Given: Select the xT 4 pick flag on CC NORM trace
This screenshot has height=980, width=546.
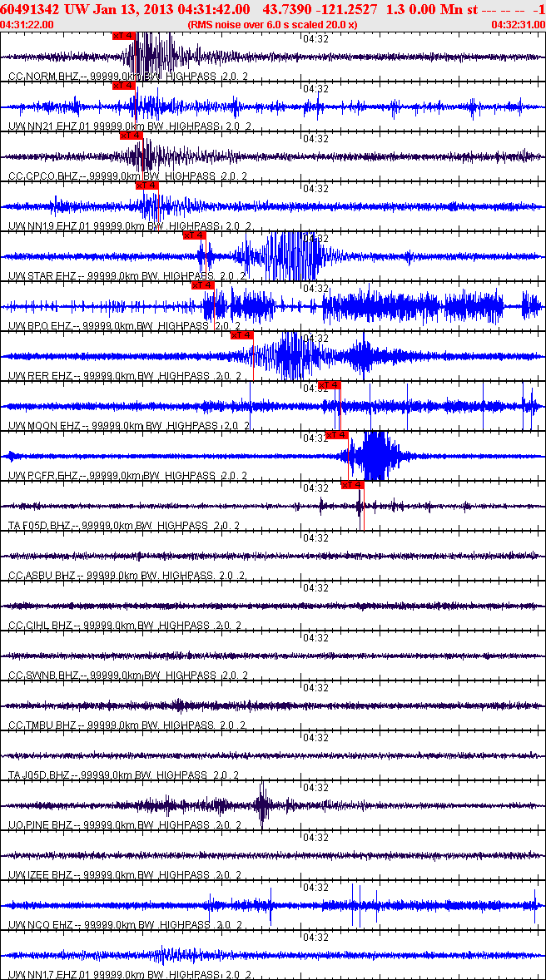Looking at the screenshot, I should pyautogui.click(x=123, y=36).
